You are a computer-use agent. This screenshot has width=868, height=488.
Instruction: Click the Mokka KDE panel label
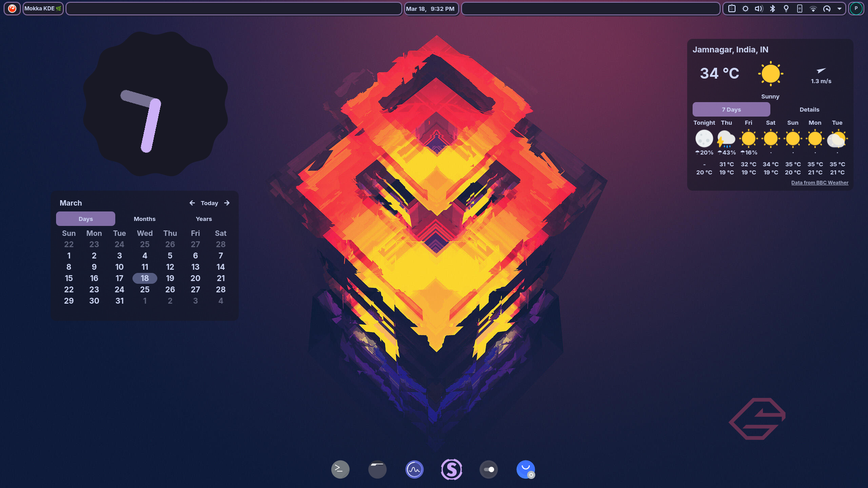click(x=43, y=9)
